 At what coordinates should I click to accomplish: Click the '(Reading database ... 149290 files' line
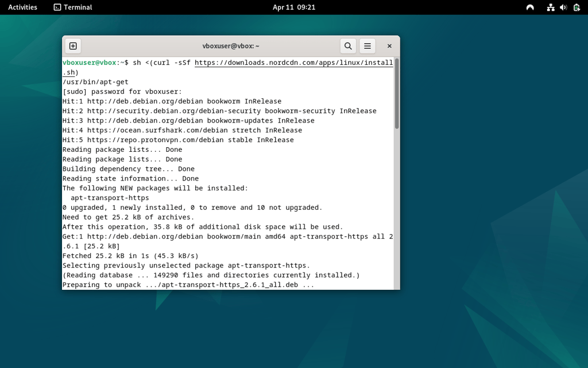point(211,275)
